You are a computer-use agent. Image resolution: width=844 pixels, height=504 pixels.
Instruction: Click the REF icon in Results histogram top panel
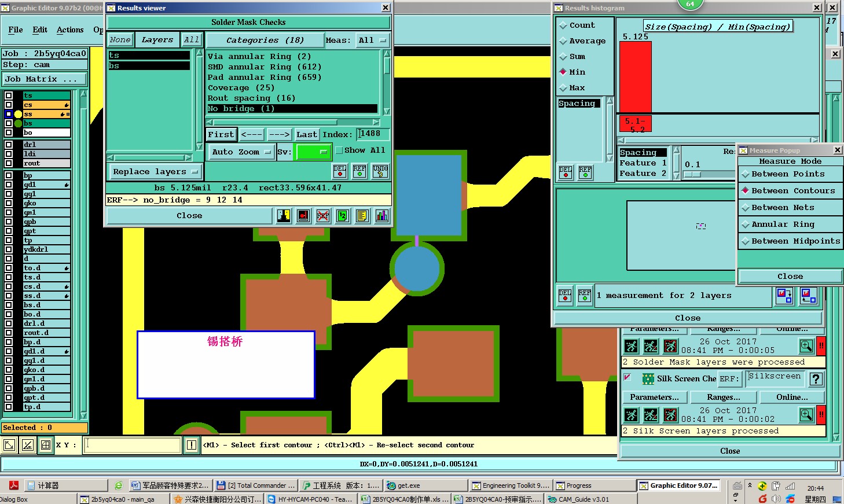585,172
